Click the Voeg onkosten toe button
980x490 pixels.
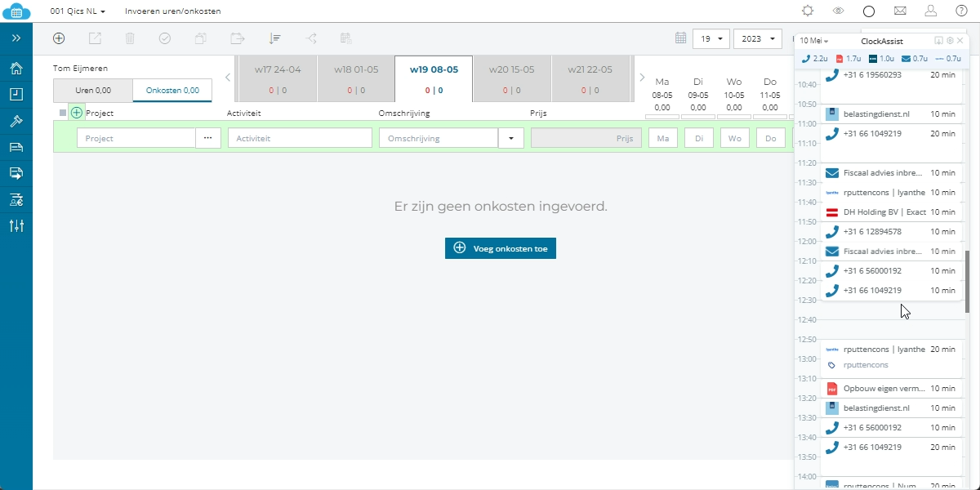(501, 248)
